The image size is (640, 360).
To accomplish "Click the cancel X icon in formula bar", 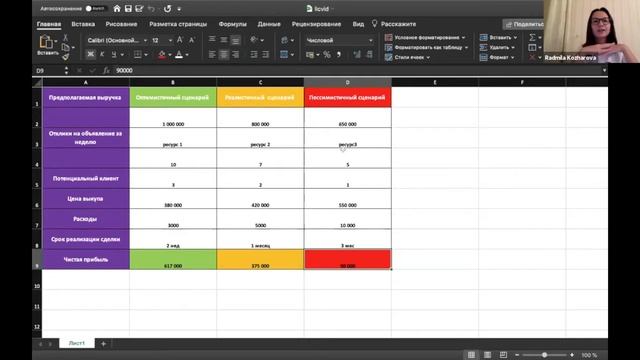I will pos(80,70).
